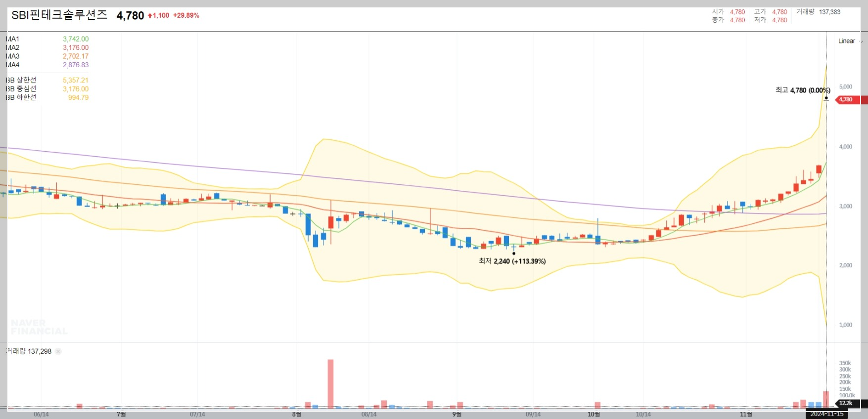This screenshot has height=419, width=868.
Task: Click the latest red volume bar at 11-15
Action: point(826,400)
